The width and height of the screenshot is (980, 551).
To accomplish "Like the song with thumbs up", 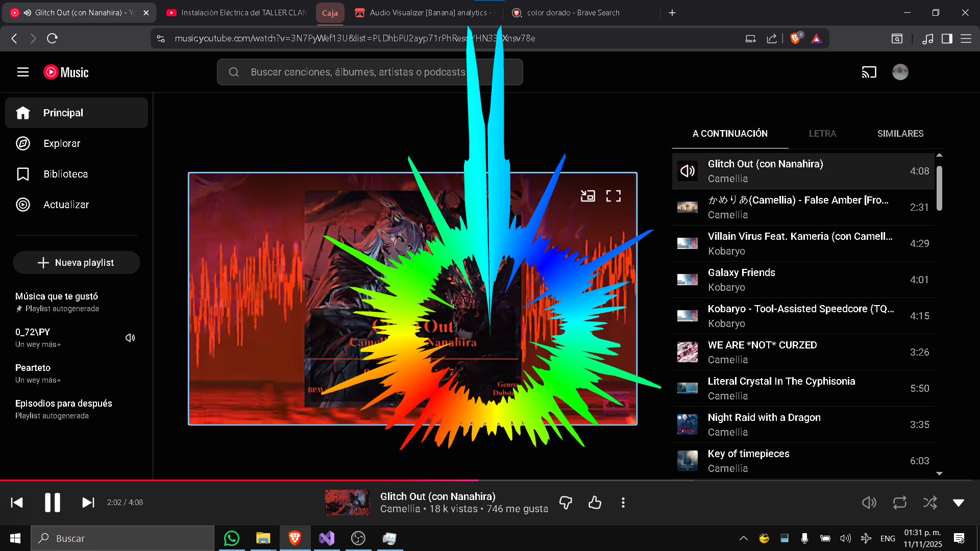I will (595, 503).
